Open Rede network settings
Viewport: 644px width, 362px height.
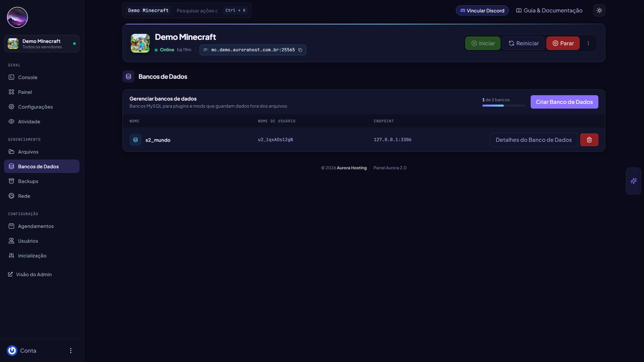[x=42, y=196]
